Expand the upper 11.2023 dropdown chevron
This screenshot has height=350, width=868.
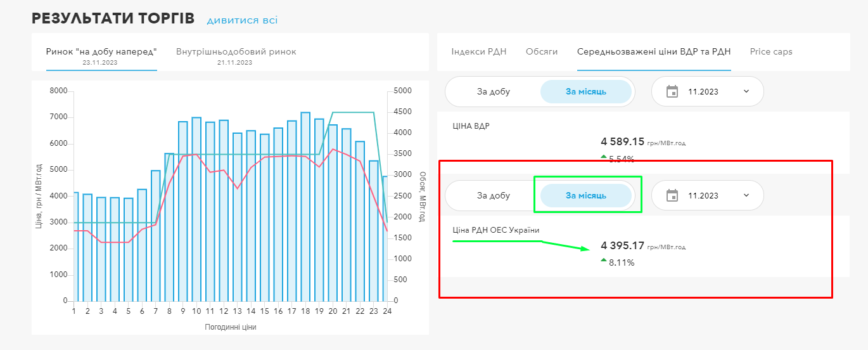pos(746,91)
